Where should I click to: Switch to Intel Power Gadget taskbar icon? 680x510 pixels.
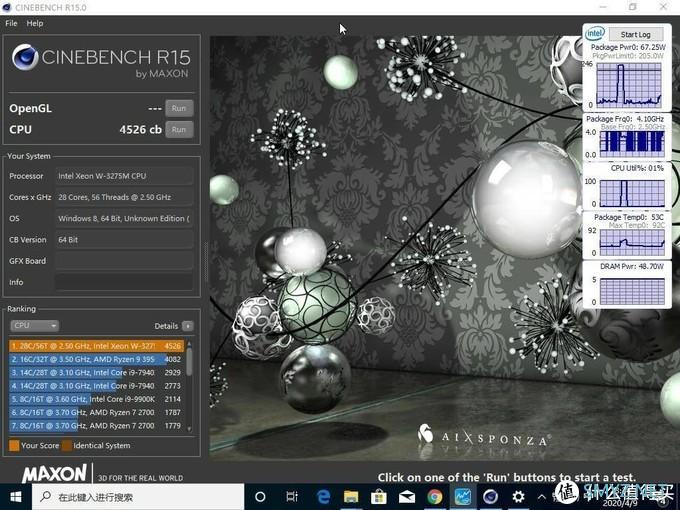[x=463, y=497]
